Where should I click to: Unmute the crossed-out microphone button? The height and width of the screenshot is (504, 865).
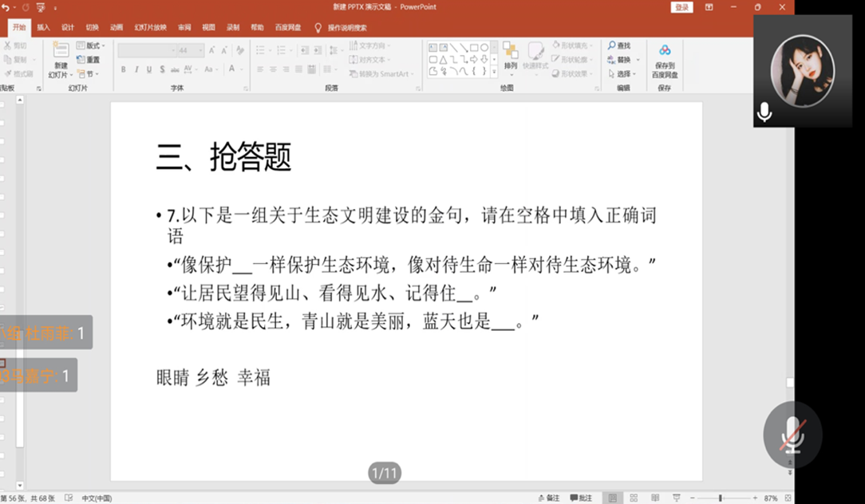(x=792, y=434)
